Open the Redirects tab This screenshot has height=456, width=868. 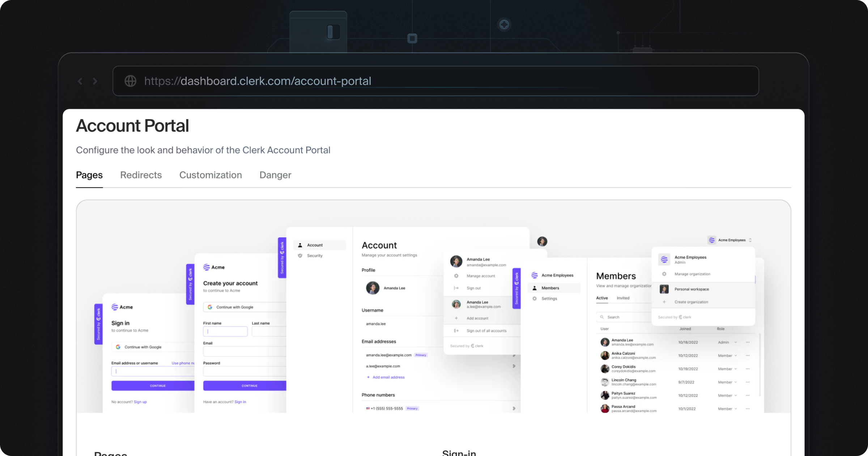(x=141, y=175)
